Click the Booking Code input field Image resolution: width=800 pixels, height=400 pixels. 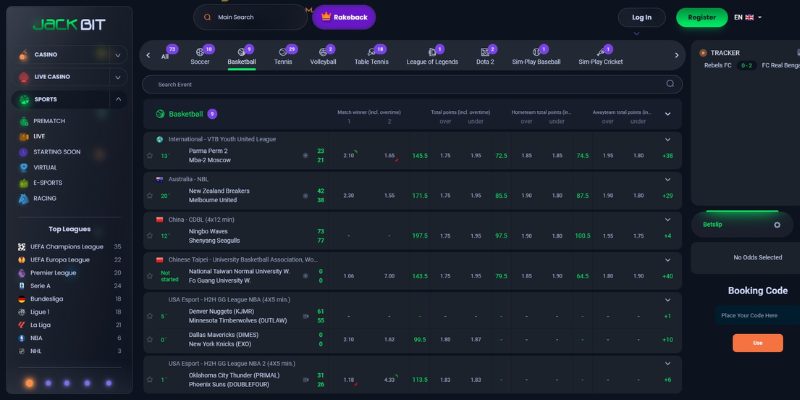757,315
